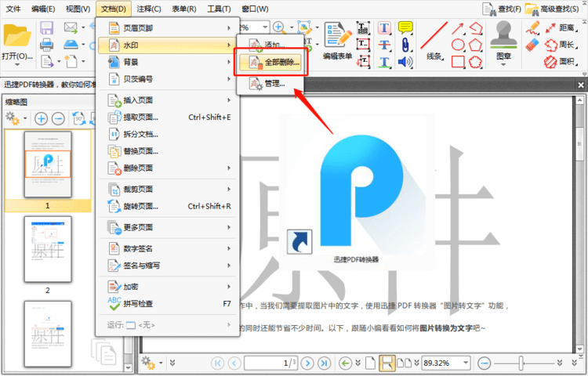588x376 pixels.
Task: Choose Remove All (全部删除) watermark item
Action: point(271,62)
